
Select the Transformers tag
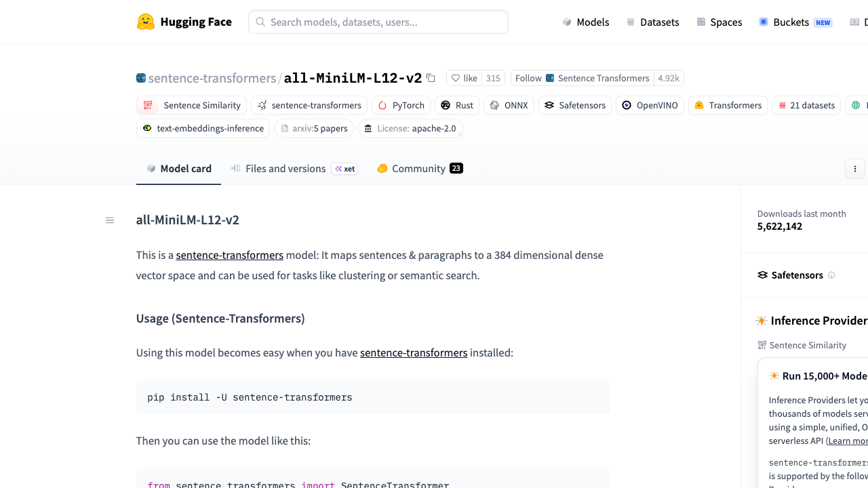[x=728, y=105]
